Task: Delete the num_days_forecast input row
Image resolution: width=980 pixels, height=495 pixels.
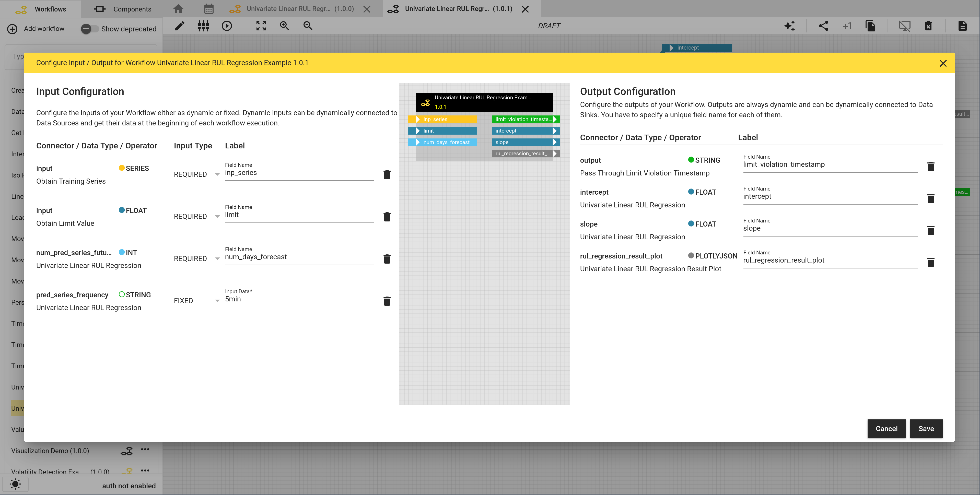Action: pos(387,259)
